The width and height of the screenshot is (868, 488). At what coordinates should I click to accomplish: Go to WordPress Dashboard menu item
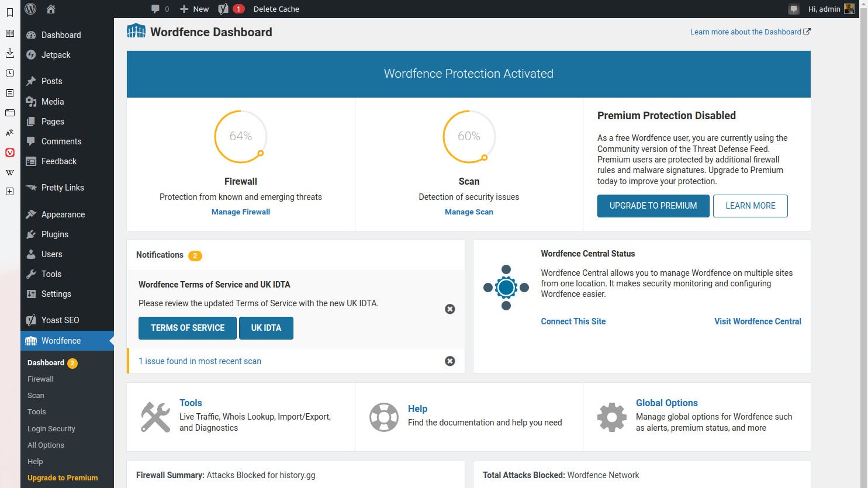tap(67, 35)
